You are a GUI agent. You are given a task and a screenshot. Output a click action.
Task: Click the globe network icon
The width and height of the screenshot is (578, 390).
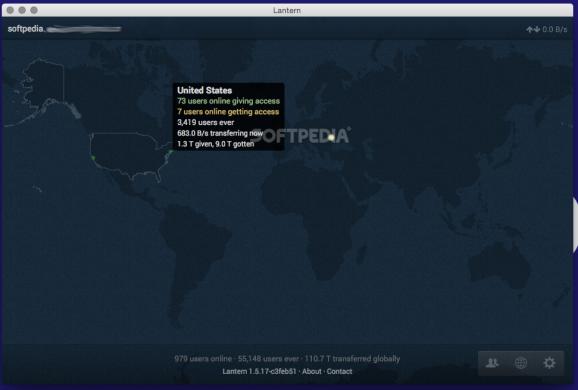tap(520, 363)
